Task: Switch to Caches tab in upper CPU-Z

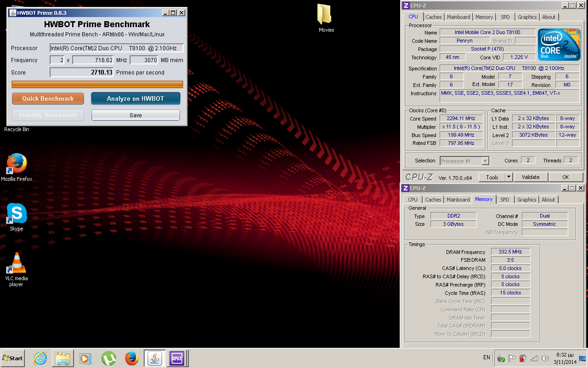Action: point(433,17)
